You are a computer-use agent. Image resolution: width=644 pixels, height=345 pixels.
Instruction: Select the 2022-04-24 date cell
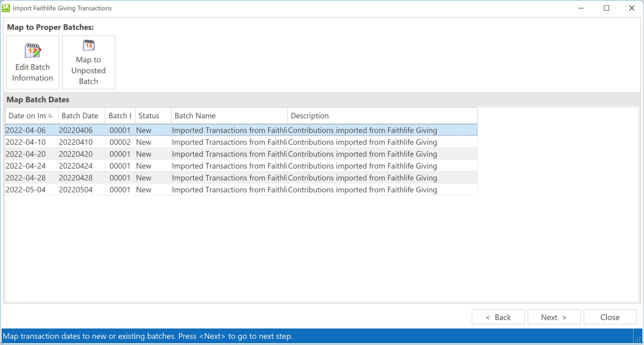point(32,166)
